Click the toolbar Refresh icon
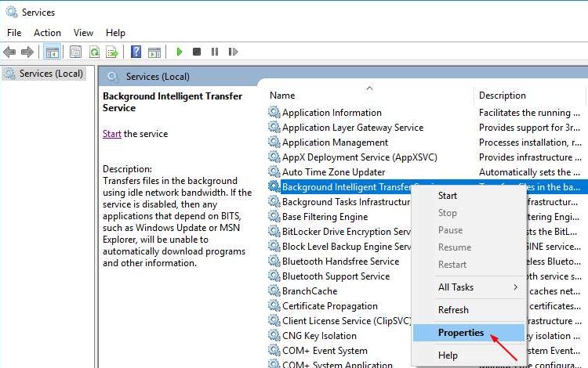The width and height of the screenshot is (588, 368). (94, 52)
